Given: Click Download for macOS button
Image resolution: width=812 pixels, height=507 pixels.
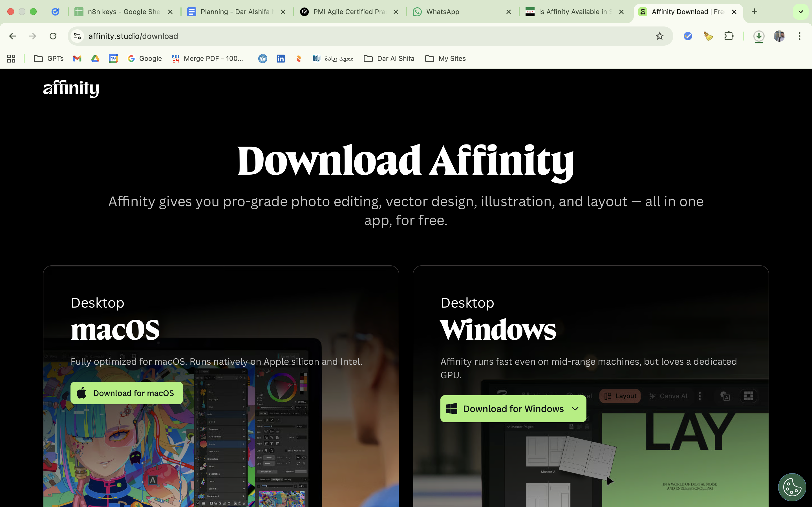Looking at the screenshot, I should [127, 393].
